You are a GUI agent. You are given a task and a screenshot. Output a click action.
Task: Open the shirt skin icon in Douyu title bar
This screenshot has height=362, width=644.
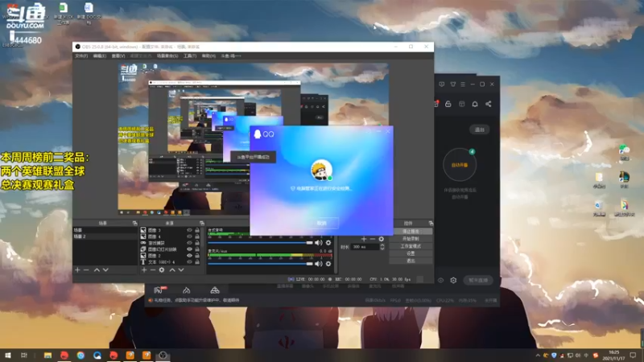(x=453, y=84)
